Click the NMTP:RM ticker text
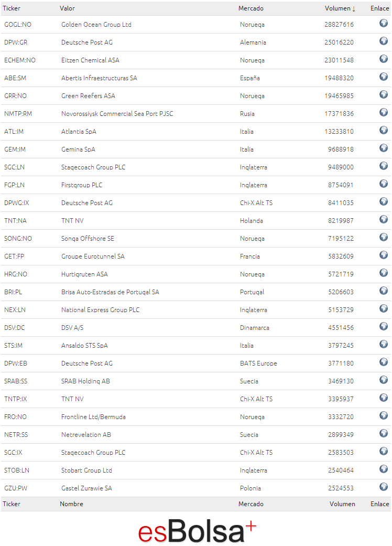This screenshot has height=546, width=392. coord(18,114)
